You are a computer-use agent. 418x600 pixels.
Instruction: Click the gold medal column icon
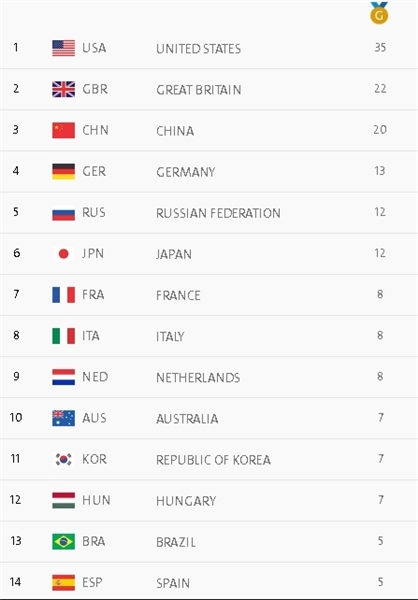point(379,13)
